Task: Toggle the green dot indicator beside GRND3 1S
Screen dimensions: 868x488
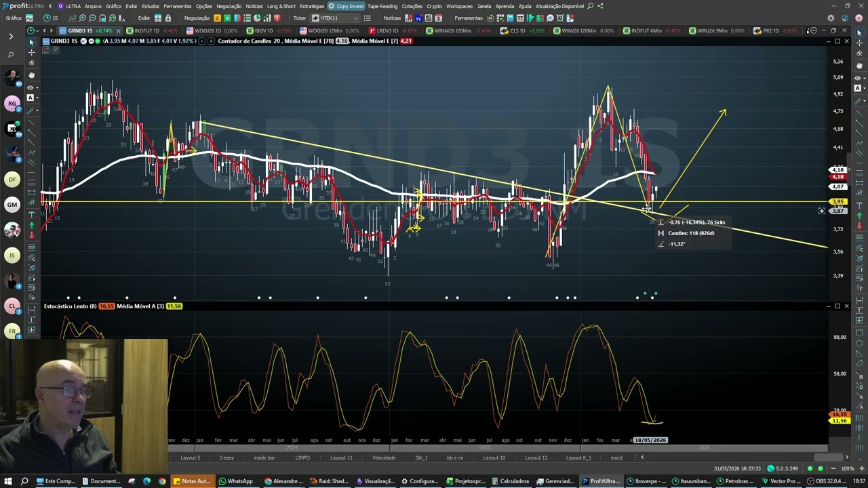Action: [x=97, y=41]
